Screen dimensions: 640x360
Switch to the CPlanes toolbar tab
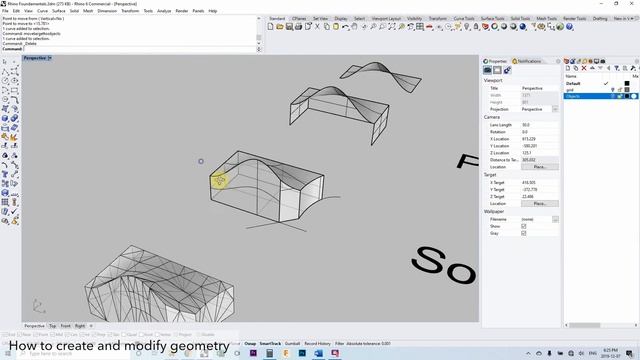pos(299,19)
